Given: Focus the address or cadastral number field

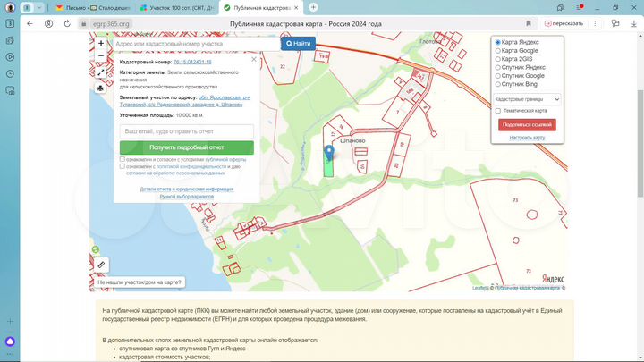Looking at the screenshot, I should click(197, 44).
